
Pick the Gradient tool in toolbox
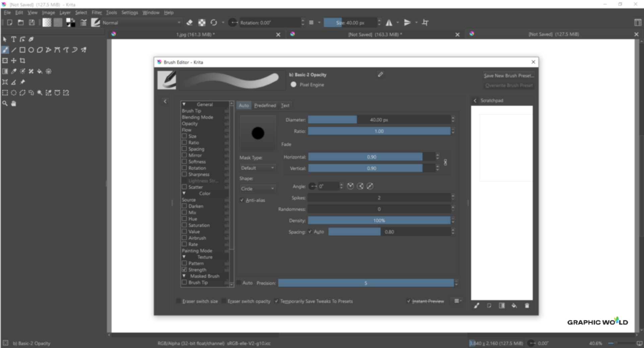[5, 72]
